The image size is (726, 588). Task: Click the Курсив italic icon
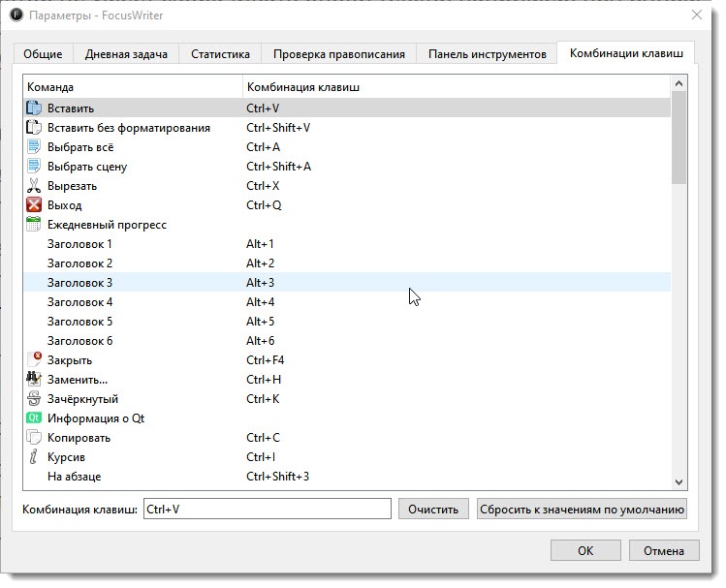click(34, 457)
